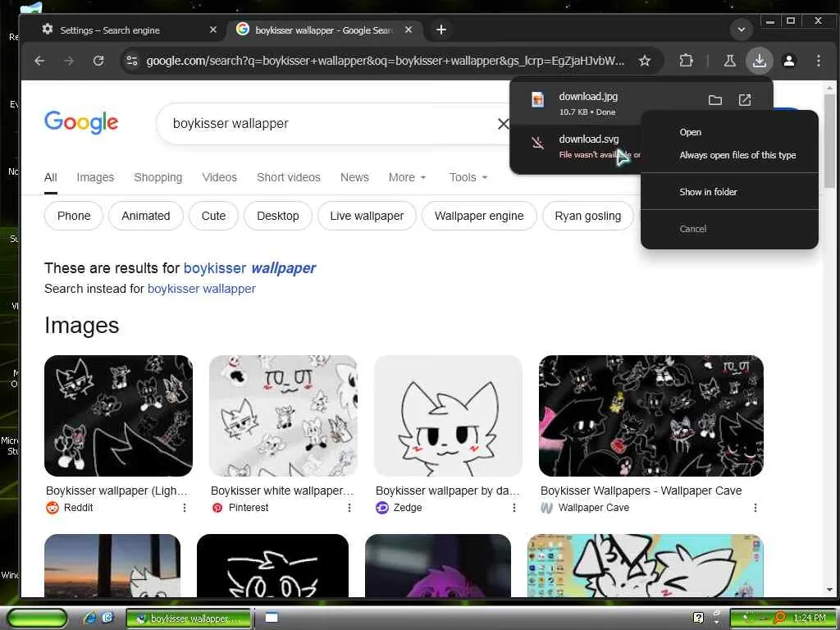840x630 pixels.
Task: Open new tab with plus button
Action: [441, 30]
